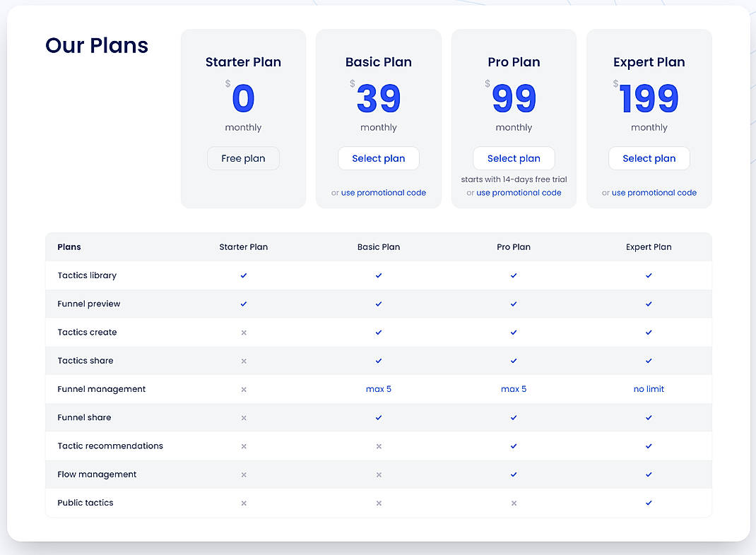The width and height of the screenshot is (756, 555).
Task: Click the Tactic recommendations cross under Starter Plan
Action: pos(243,446)
